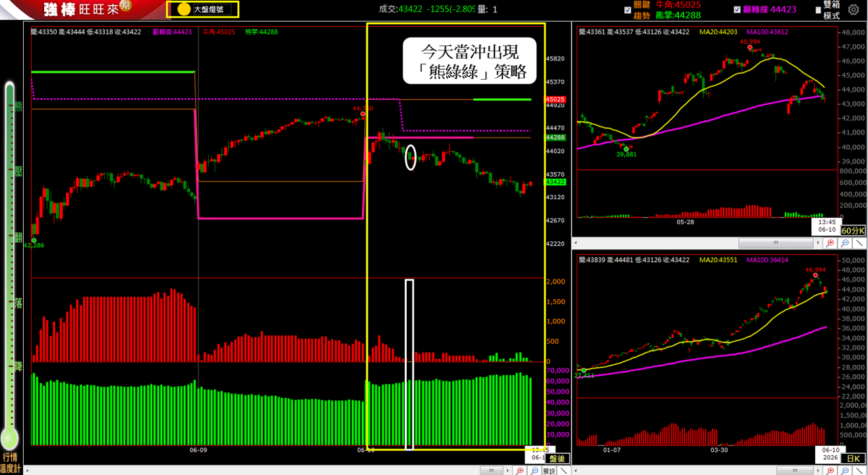Click the 43422 current price tag on axis
The image size is (868, 475).
tap(555, 181)
